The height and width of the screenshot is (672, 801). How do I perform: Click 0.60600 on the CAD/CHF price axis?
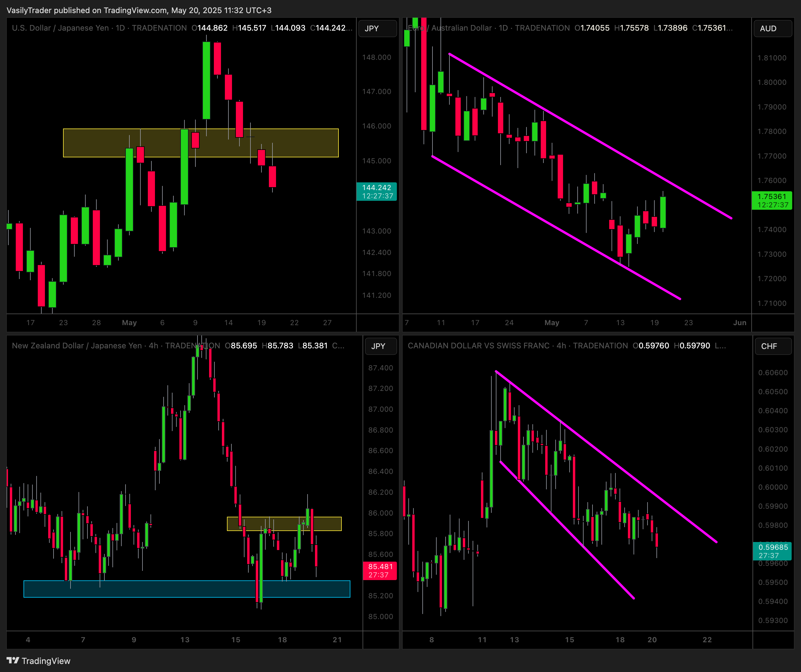[773, 373]
